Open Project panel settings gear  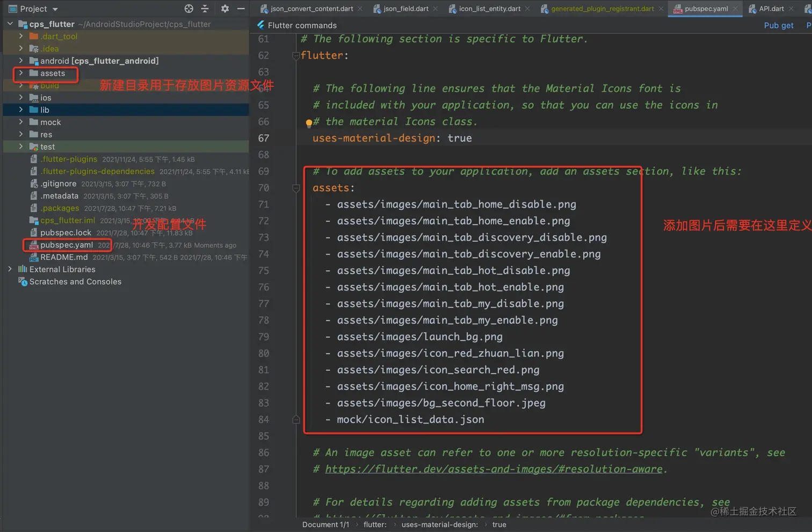pyautogui.click(x=225, y=9)
